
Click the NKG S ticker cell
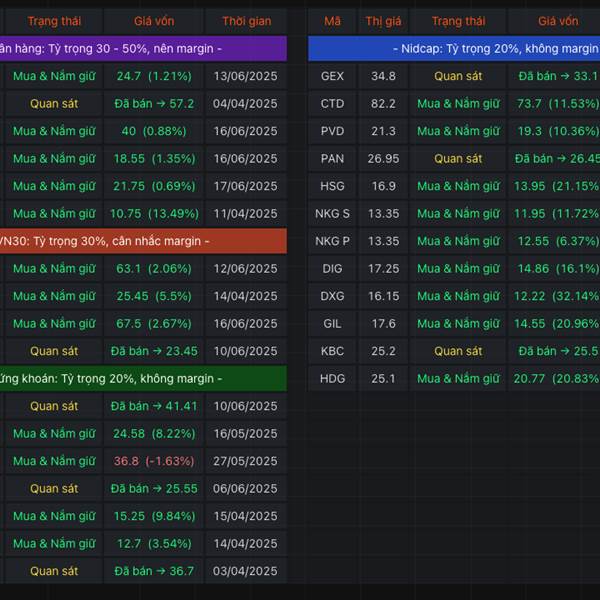click(x=332, y=214)
